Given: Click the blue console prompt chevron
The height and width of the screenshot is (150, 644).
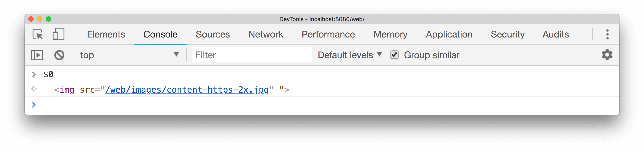Looking at the screenshot, I should point(34,105).
